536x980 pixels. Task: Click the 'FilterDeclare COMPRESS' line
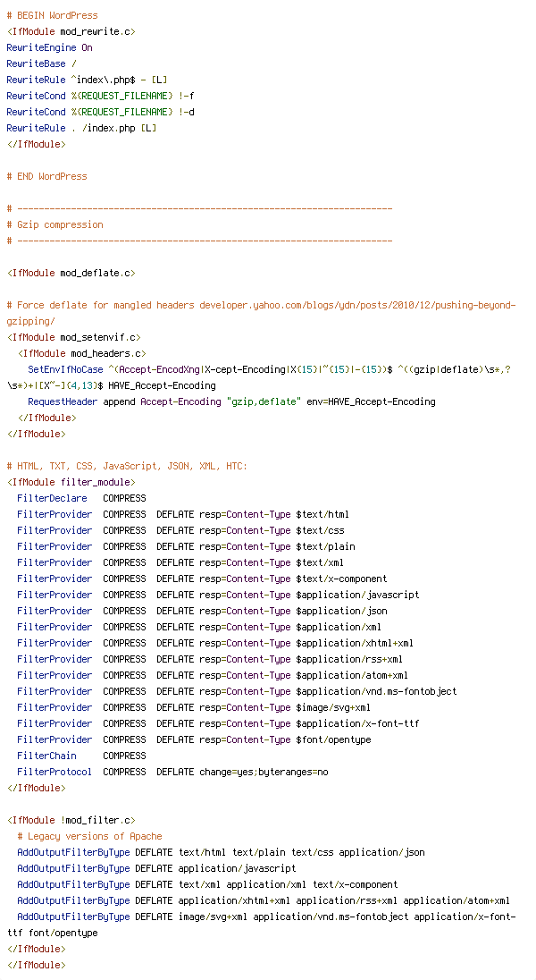coord(82,498)
